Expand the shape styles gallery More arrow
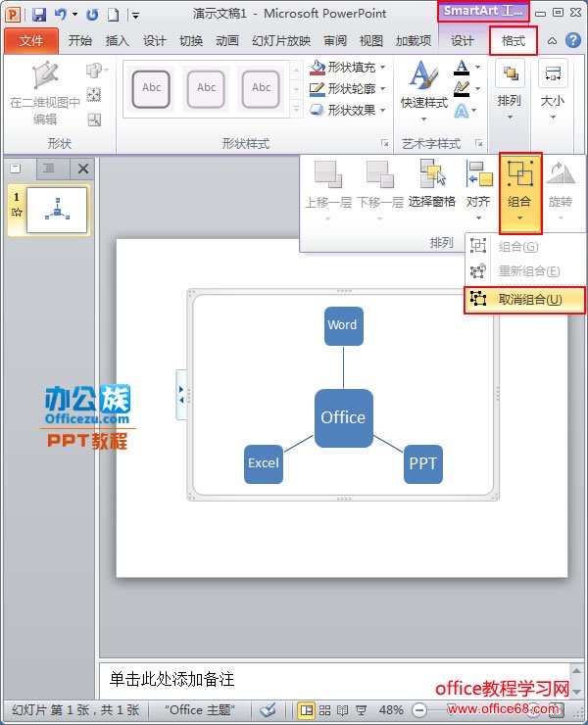Image resolution: width=588 pixels, height=725 pixels. click(x=297, y=109)
